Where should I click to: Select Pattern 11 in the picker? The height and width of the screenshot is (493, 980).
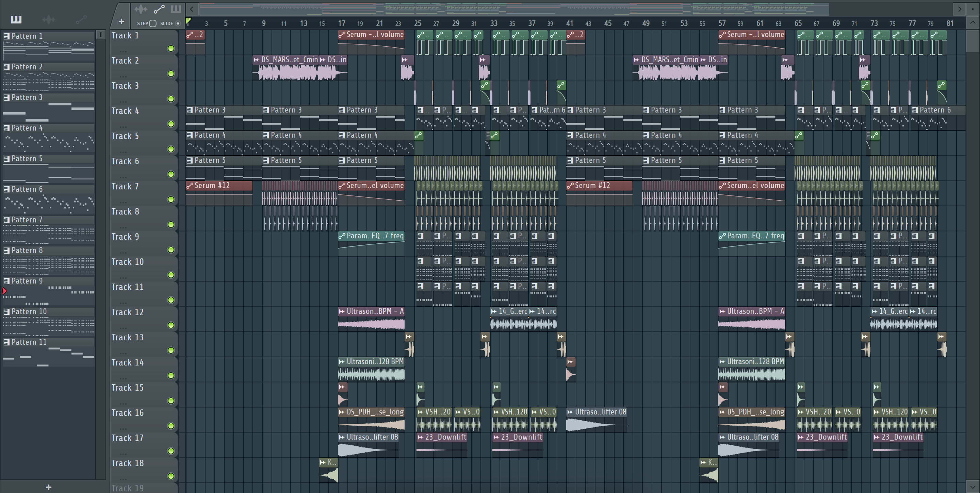coord(48,352)
